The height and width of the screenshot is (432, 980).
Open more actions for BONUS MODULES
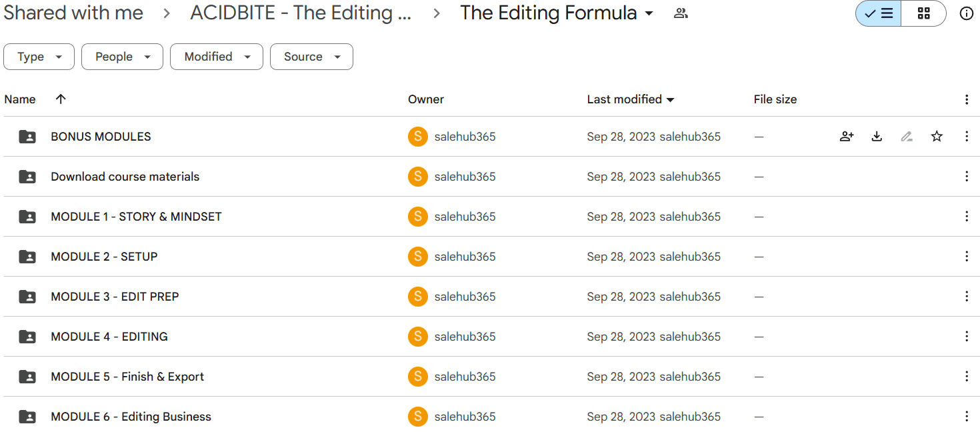click(967, 137)
